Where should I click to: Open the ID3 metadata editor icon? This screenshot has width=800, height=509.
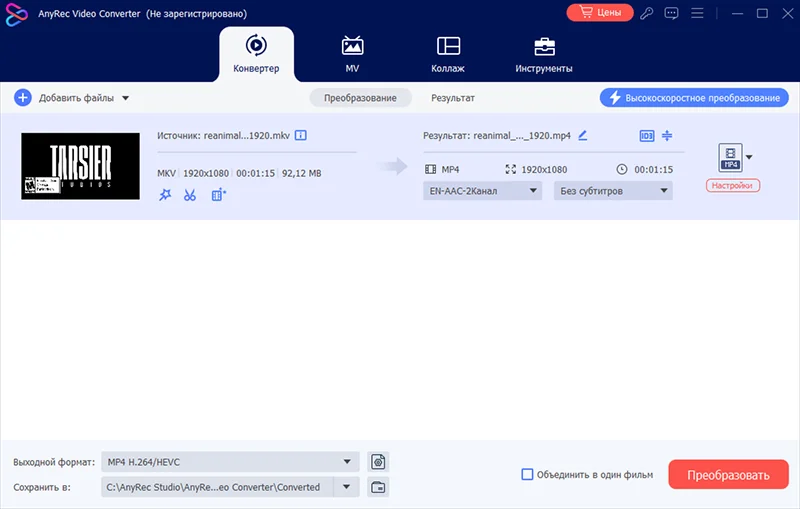tap(646, 136)
